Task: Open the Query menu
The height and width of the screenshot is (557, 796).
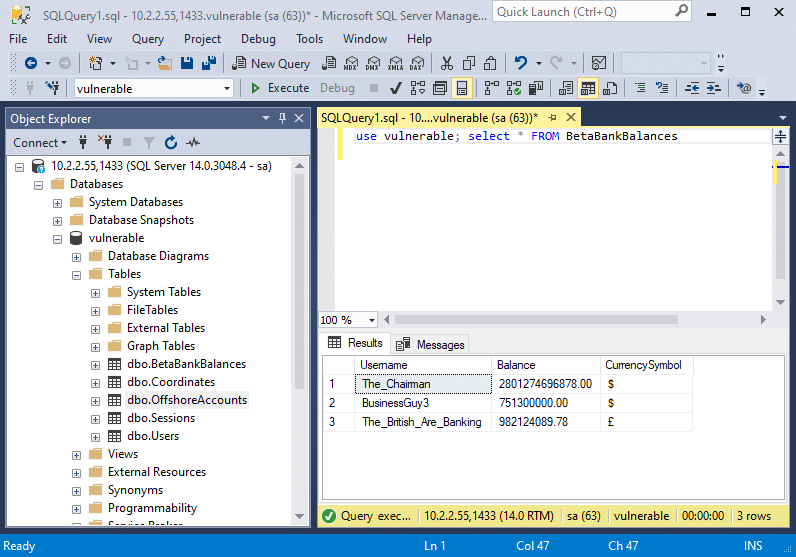Action: click(x=148, y=39)
